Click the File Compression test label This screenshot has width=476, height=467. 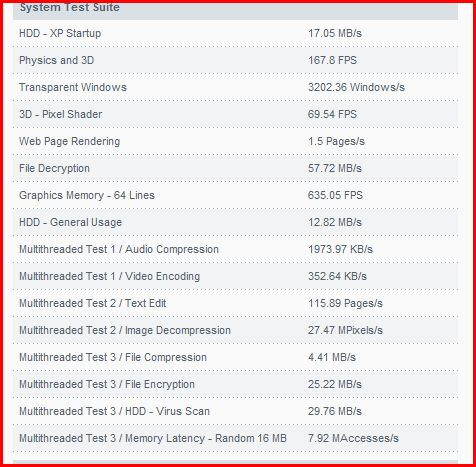coord(113,357)
